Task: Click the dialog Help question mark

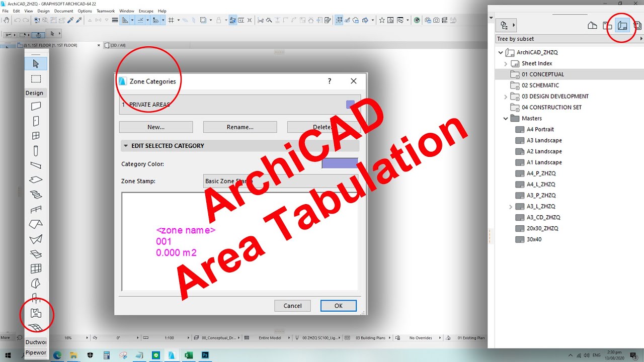Action: click(330, 81)
